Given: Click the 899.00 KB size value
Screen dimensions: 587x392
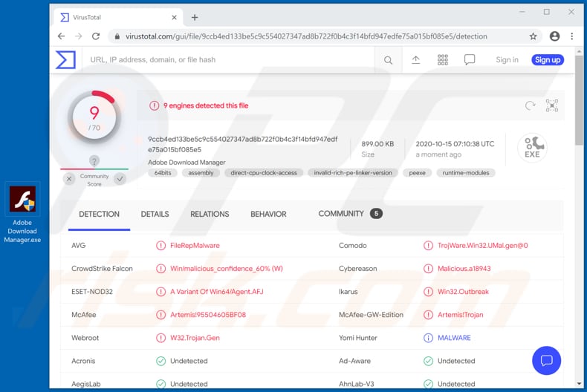Looking at the screenshot, I should (377, 144).
